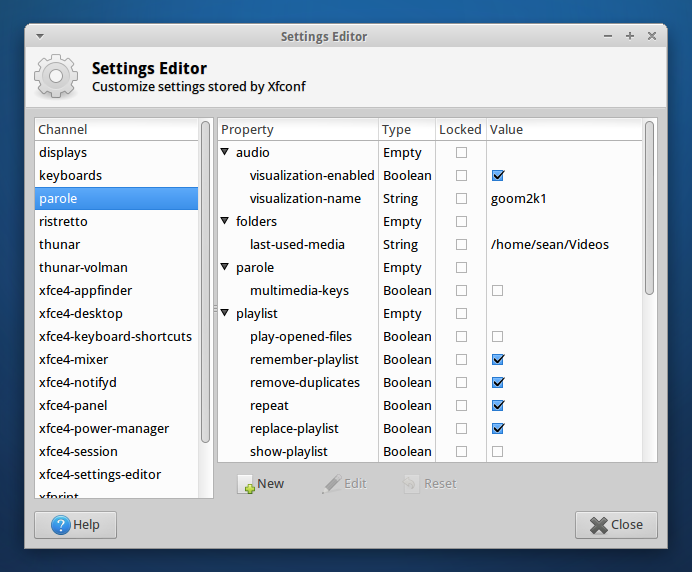Uncheck remember-playlist value checkbox
Viewport: 692px width, 572px height.
pyautogui.click(x=498, y=360)
